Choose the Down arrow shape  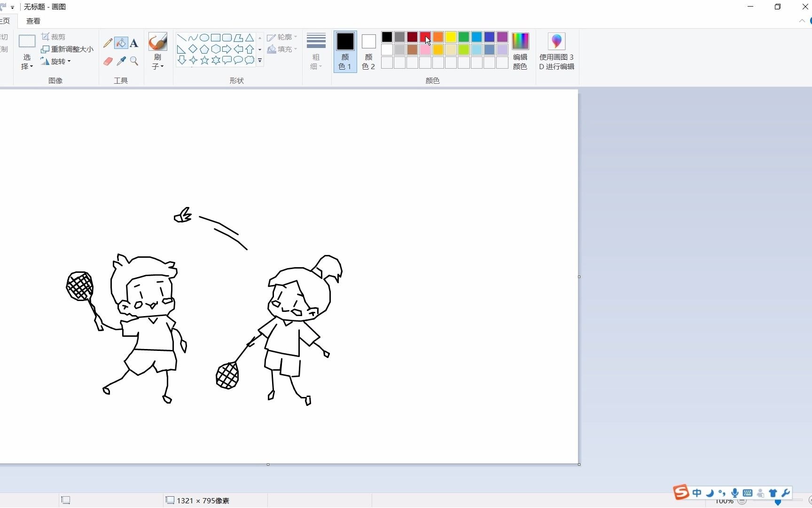pyautogui.click(x=181, y=60)
